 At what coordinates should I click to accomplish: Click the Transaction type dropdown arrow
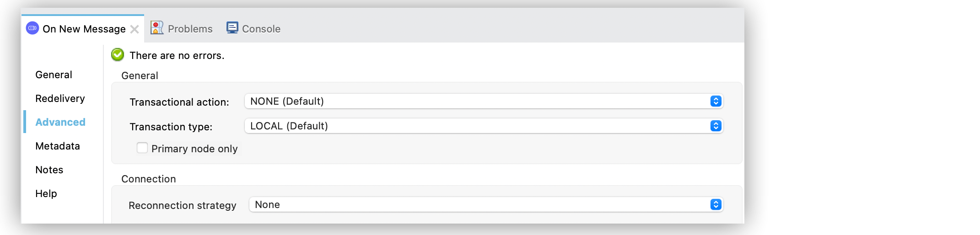[716, 126]
